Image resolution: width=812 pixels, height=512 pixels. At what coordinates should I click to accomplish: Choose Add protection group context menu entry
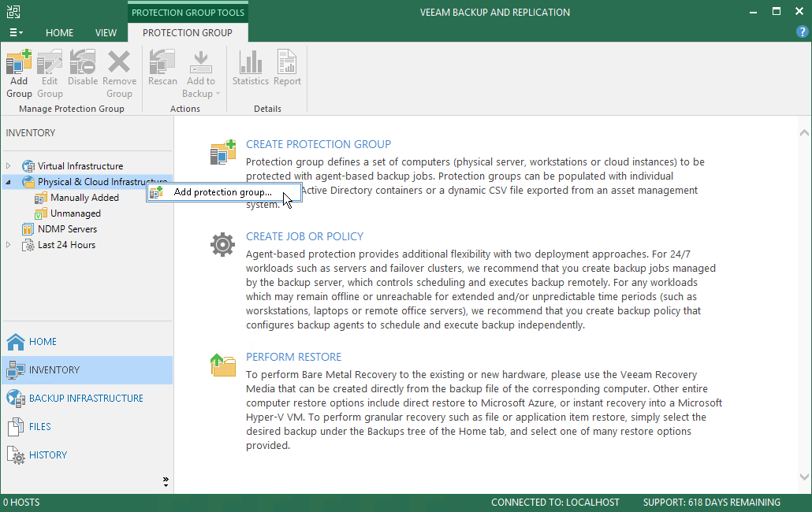(x=223, y=192)
